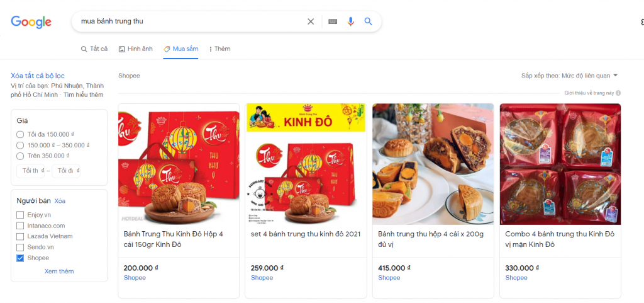644x303 pixels.
Task: Click the blue magnifier search icon
Action: [368, 21]
